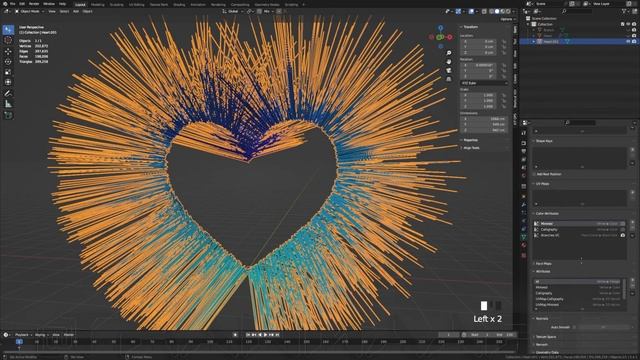Open the timeline Playback popover

[23, 335]
